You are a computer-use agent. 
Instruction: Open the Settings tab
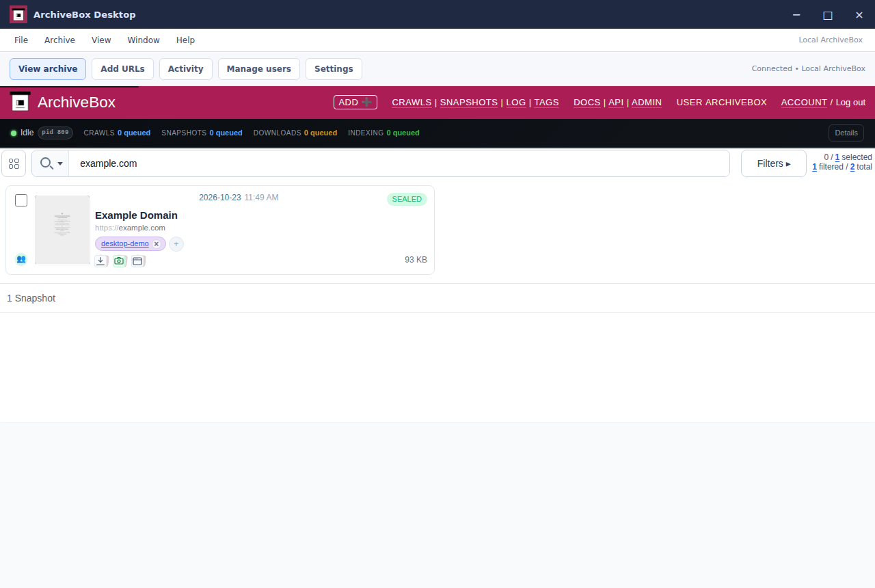(x=334, y=69)
